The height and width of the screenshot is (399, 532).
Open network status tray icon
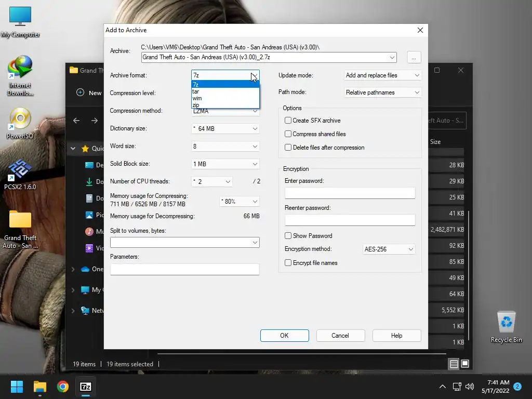point(457,387)
